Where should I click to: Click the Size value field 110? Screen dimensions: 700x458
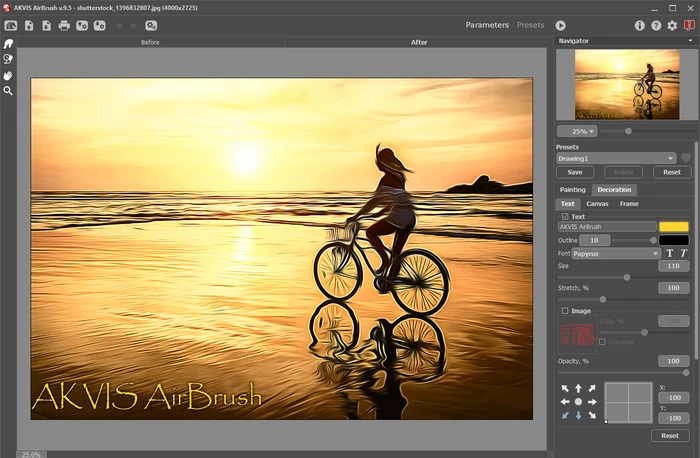[673, 266]
